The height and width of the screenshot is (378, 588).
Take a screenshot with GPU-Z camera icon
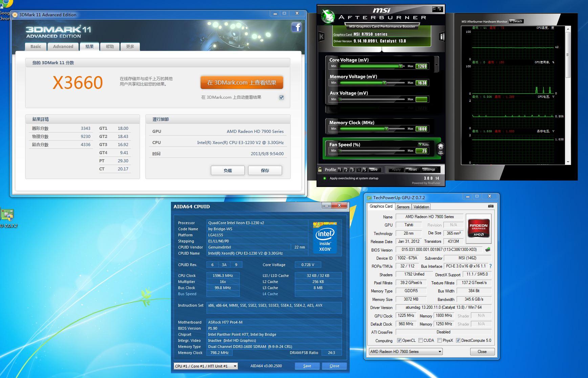[491, 206]
